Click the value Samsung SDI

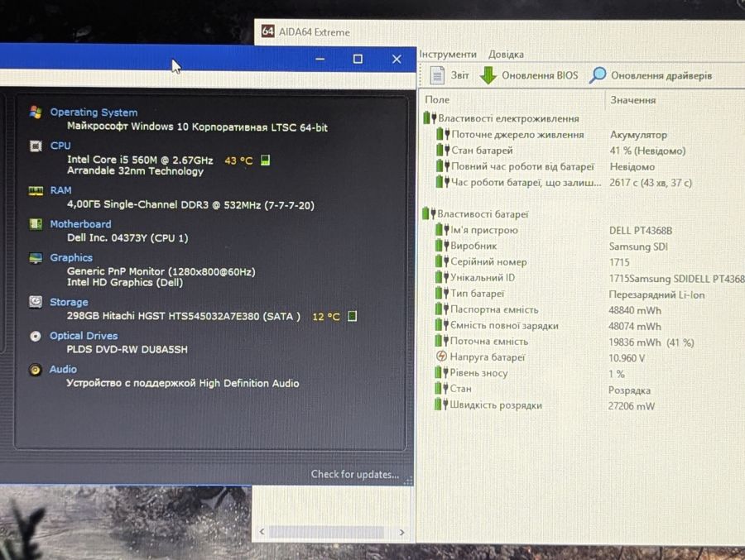(638, 246)
